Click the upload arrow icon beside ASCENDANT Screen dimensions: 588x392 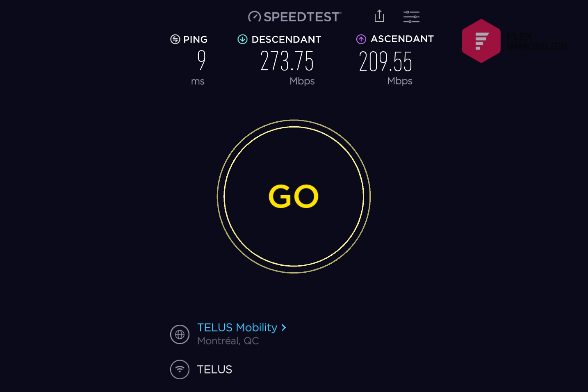[361, 39]
